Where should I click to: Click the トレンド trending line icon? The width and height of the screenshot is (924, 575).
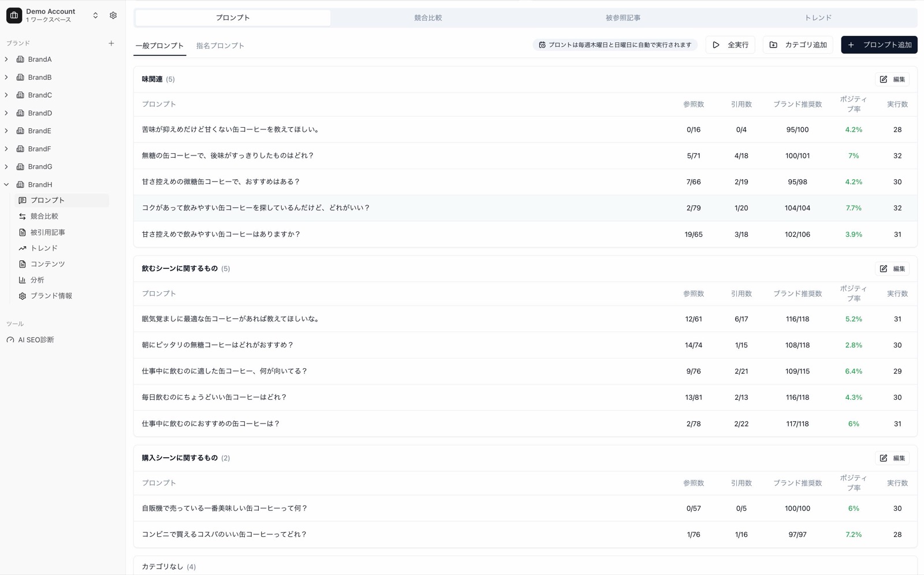click(x=23, y=248)
